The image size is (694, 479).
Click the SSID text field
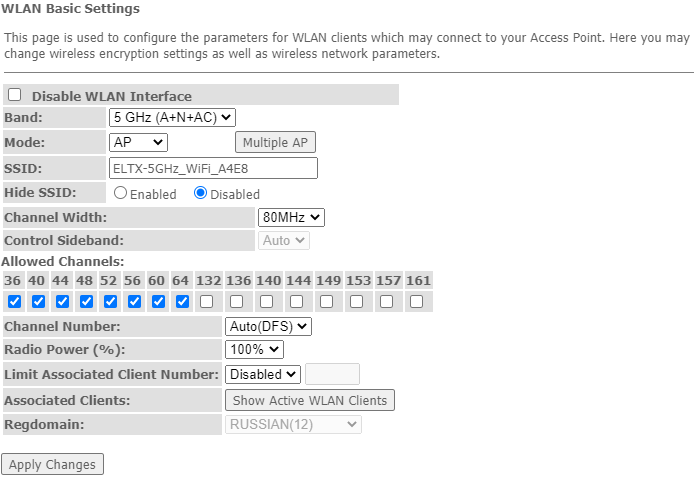pos(213,168)
